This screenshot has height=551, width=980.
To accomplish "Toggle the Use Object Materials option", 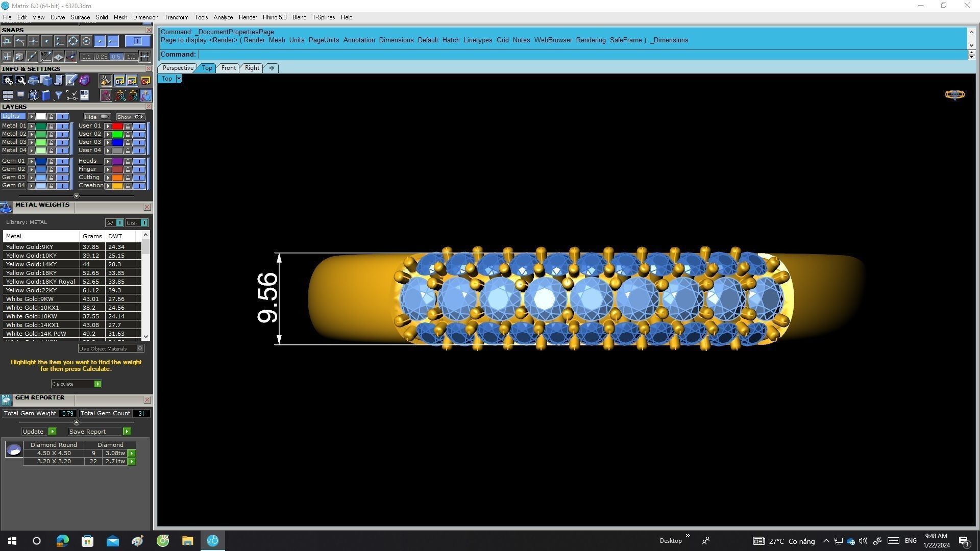I will tap(140, 348).
